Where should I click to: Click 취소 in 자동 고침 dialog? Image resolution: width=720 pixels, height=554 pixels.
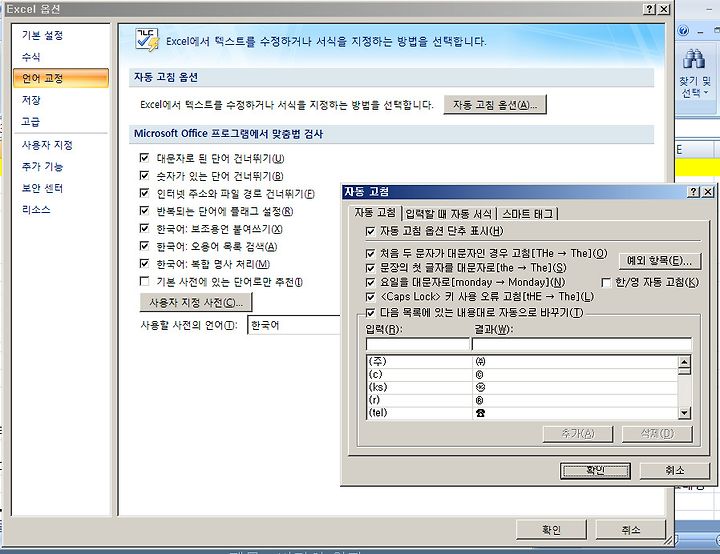coord(675,470)
